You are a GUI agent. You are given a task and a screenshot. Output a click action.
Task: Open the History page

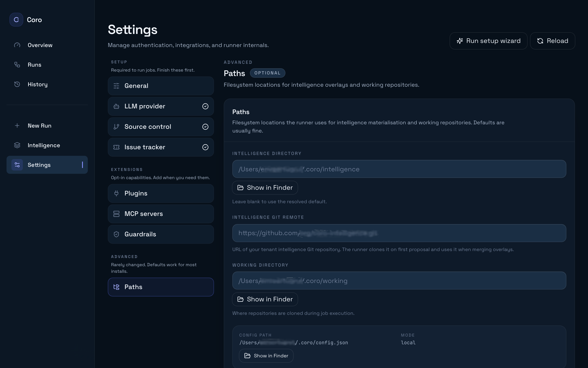(x=47, y=84)
